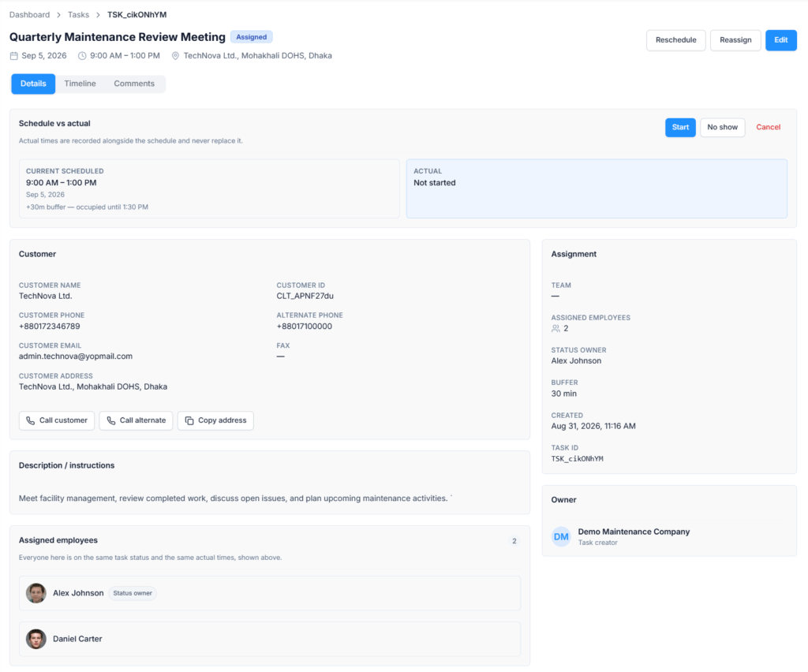This screenshot has height=672, width=808.
Task: Click the location pin icon by TechNova address
Action: (175, 56)
